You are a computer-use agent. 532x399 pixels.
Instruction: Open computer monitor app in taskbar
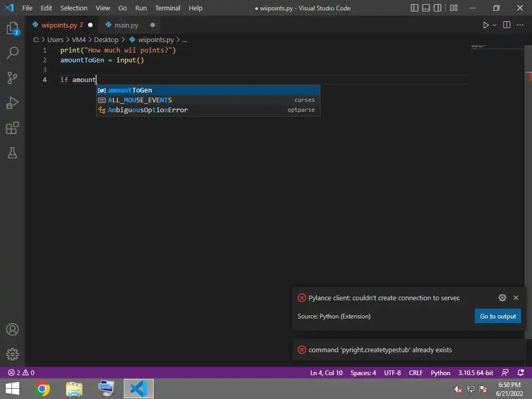click(105, 389)
